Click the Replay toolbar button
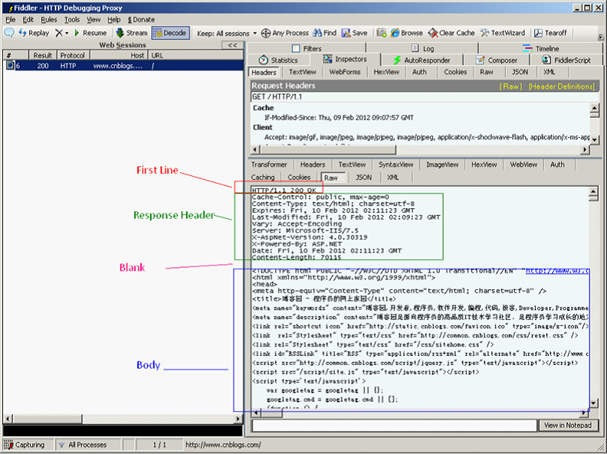607x454 pixels. click(x=34, y=33)
